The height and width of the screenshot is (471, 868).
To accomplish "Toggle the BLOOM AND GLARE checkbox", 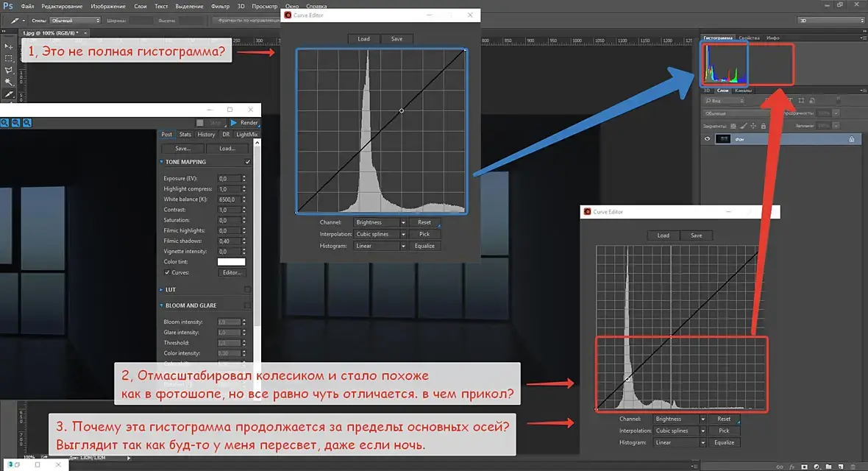I will pos(247,305).
